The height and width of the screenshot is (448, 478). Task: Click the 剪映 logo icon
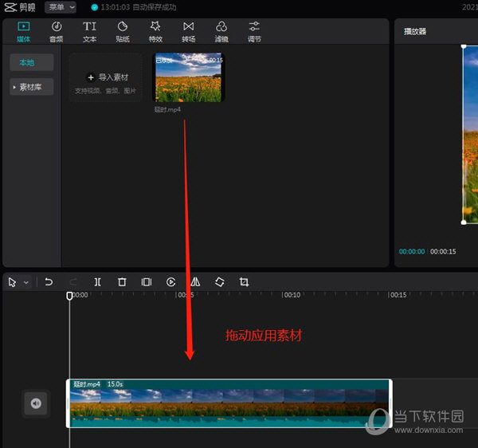[10, 7]
